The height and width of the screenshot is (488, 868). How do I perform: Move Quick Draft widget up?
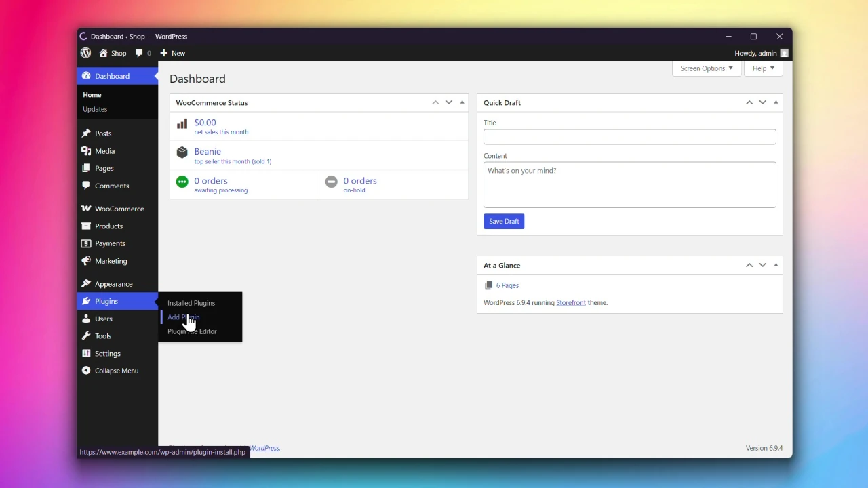pyautogui.click(x=749, y=102)
